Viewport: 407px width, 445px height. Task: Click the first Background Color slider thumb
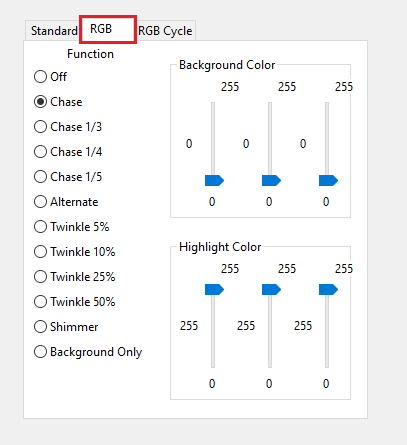pos(214,180)
